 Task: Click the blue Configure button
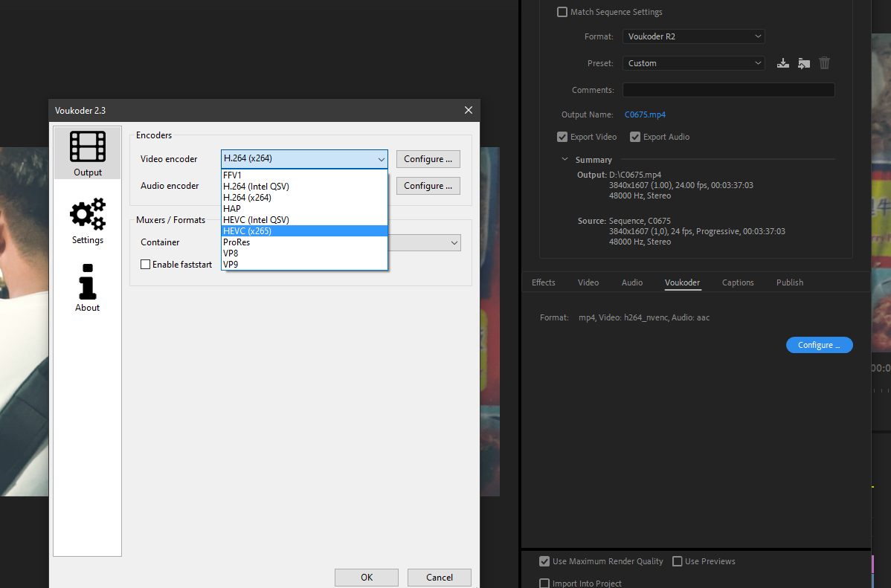pyautogui.click(x=819, y=345)
